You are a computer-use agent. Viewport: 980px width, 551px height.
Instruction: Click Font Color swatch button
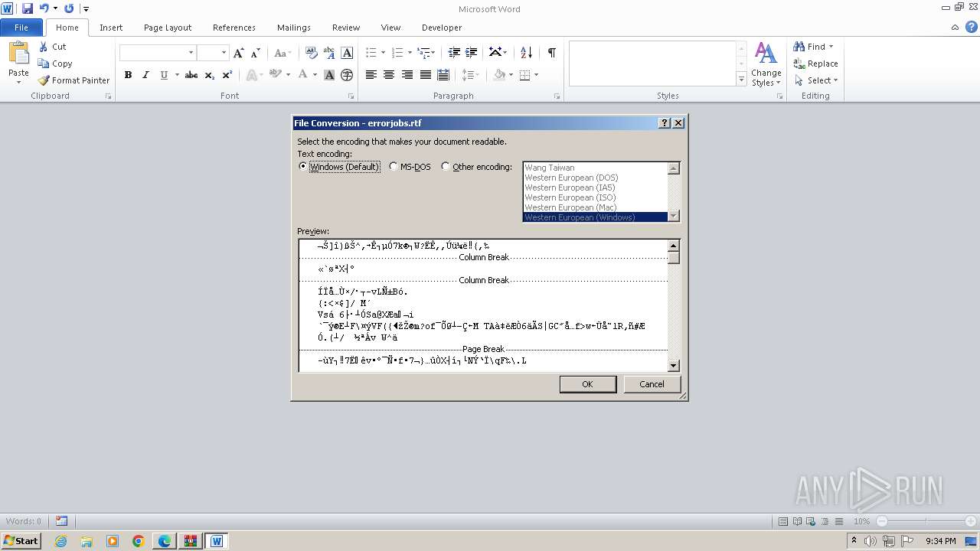click(x=303, y=75)
